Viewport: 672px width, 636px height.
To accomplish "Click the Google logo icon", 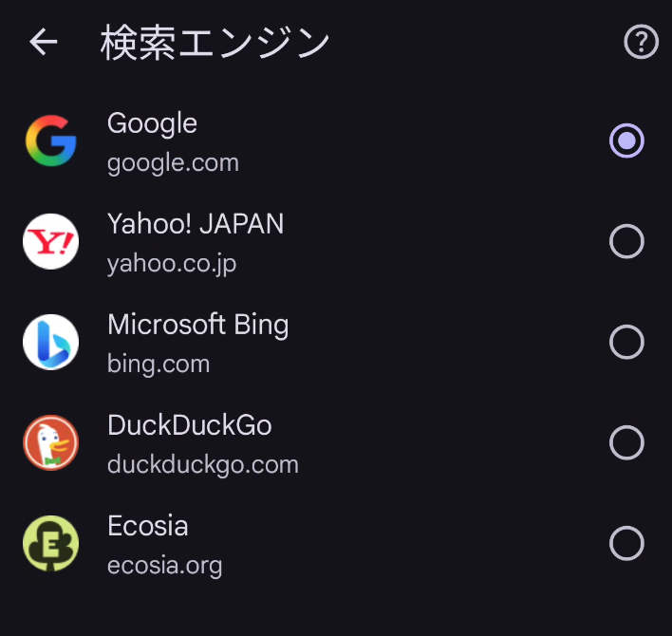I will (x=50, y=141).
